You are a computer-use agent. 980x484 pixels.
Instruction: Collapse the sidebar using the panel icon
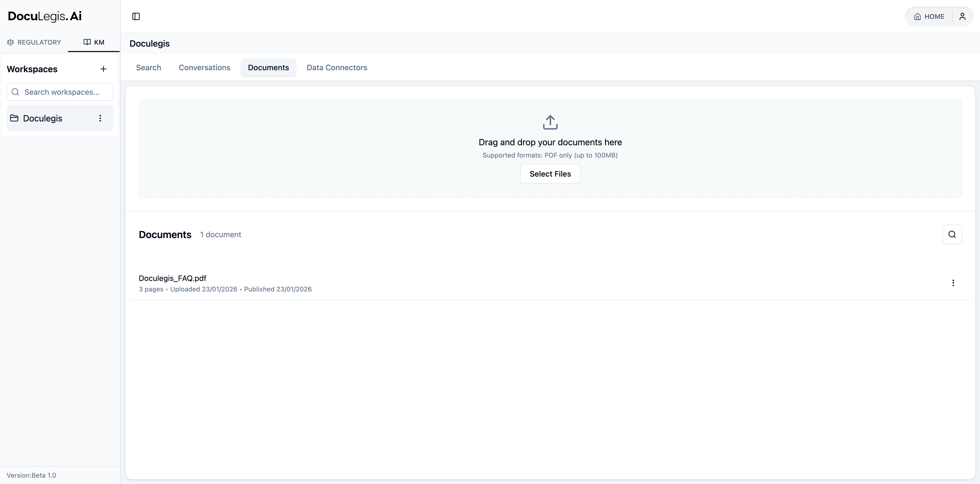(136, 16)
